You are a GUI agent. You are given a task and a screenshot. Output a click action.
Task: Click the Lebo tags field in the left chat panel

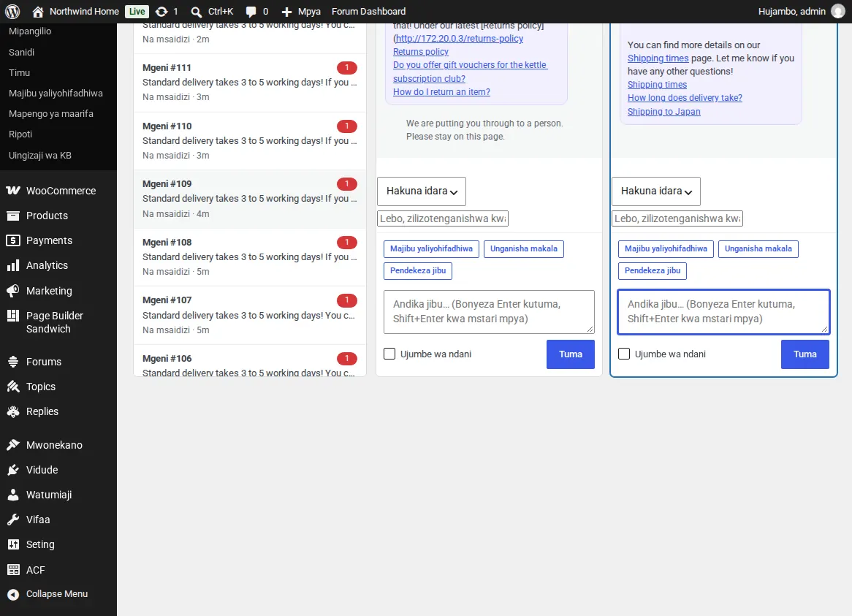[443, 218]
